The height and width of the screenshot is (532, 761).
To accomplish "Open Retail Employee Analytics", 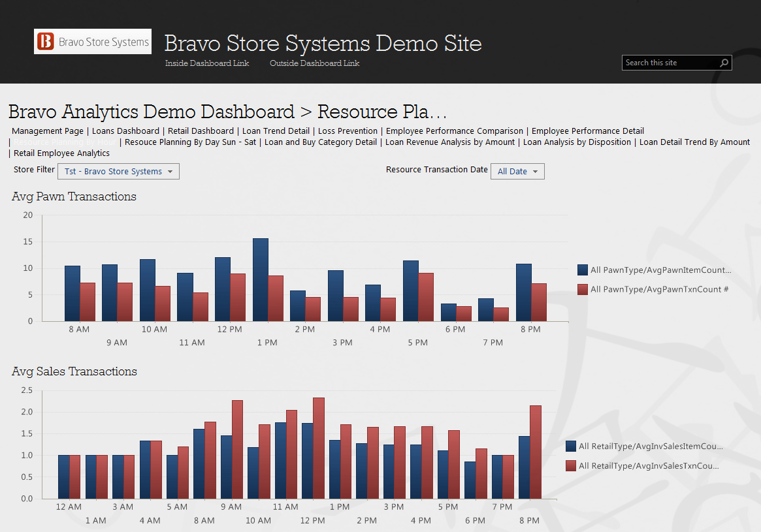I will pos(61,153).
